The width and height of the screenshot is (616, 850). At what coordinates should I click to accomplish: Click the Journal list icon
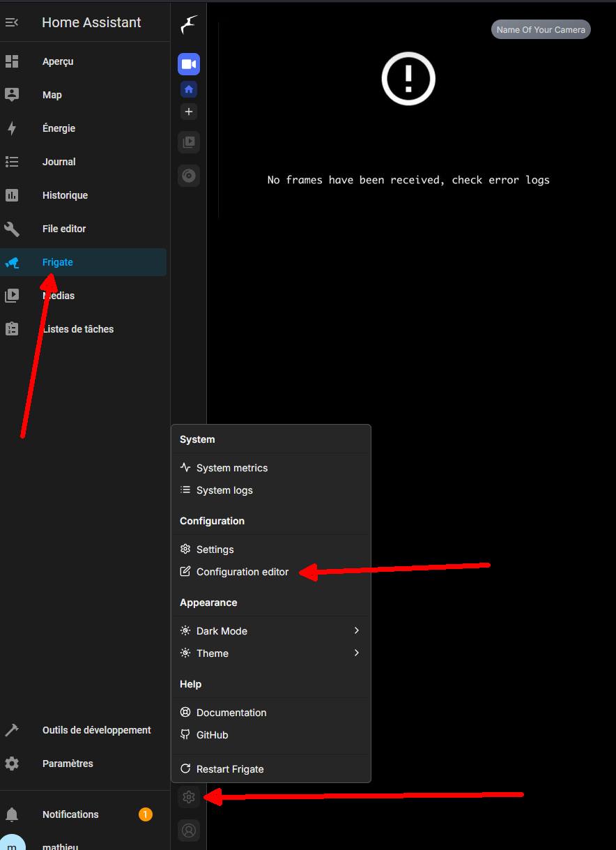[12, 162]
